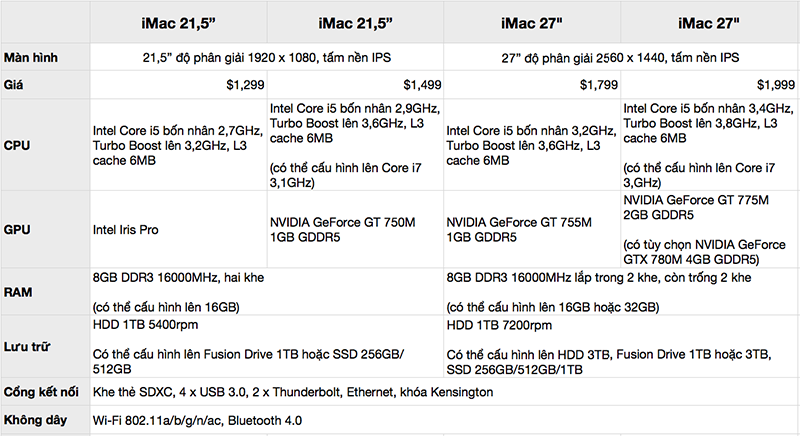Click the Cổng kết nối row label
Viewport: 800px width, 436px height.
click(43, 392)
